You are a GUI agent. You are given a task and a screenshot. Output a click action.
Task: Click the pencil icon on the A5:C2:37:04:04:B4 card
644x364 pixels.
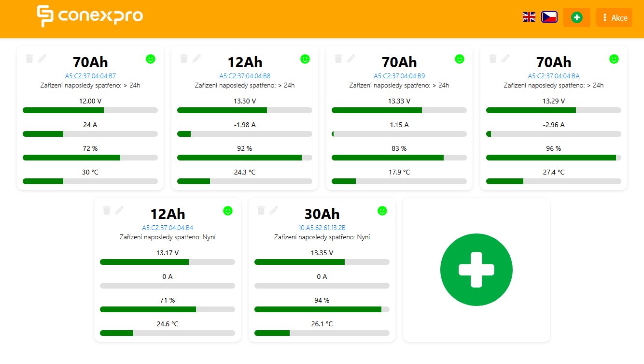(119, 210)
